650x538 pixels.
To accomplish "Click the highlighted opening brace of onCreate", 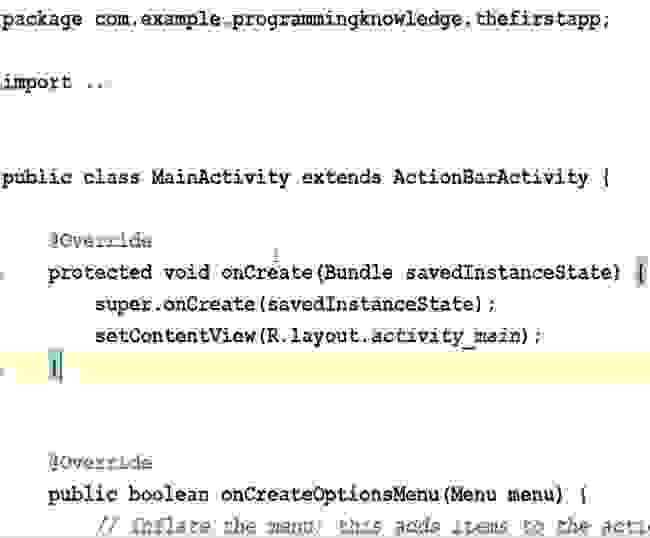I will (642, 274).
